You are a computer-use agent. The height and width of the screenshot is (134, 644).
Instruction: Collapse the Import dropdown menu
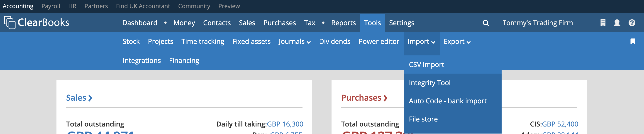pyautogui.click(x=421, y=42)
